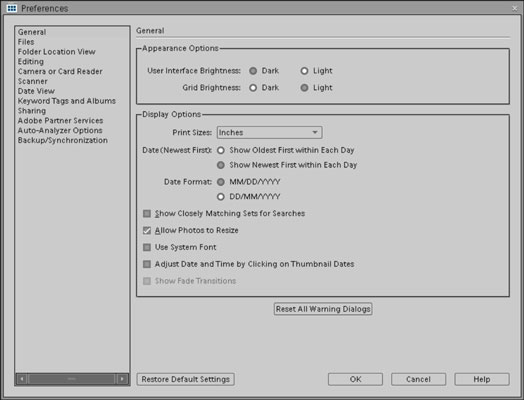Screen dimensions: 524x400
Task: Click the Preferences window grid icon
Action: [12, 8]
